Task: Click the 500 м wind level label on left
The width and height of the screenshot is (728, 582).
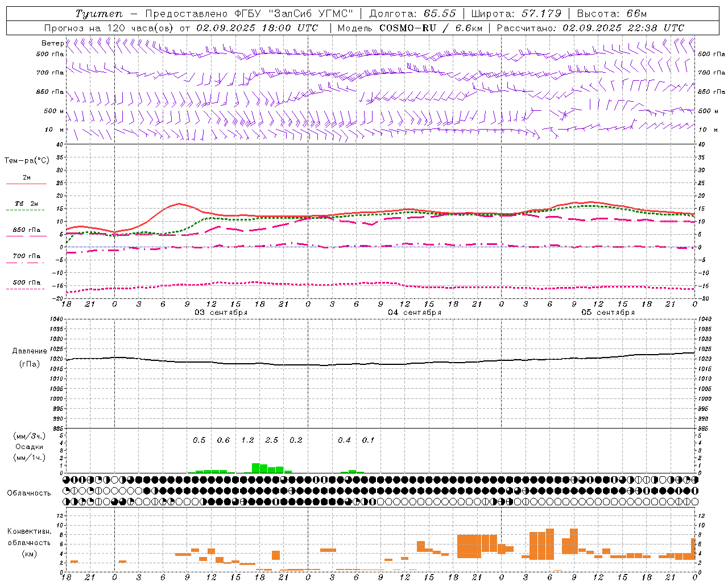Action: (x=54, y=111)
